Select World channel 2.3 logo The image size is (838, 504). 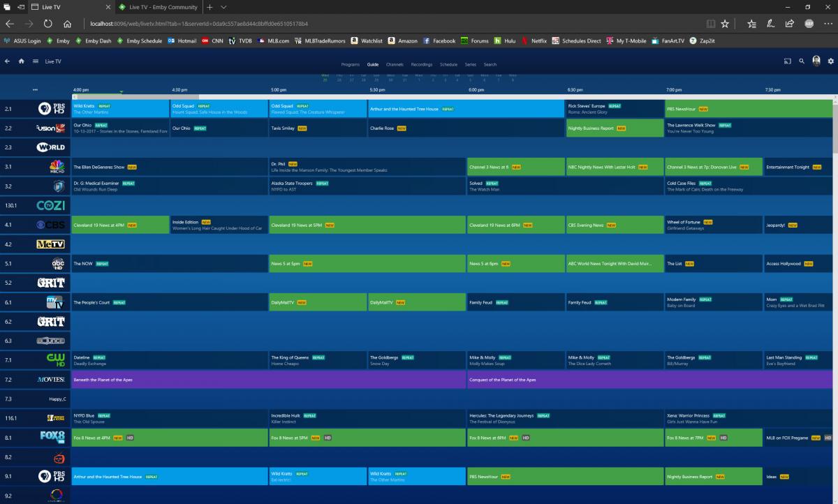click(x=51, y=147)
